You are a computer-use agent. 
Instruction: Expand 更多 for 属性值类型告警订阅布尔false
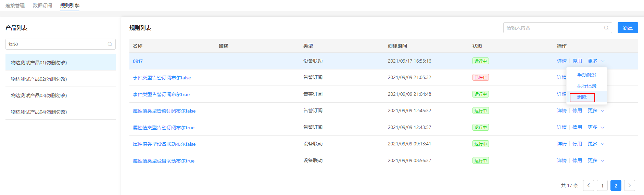click(596, 110)
